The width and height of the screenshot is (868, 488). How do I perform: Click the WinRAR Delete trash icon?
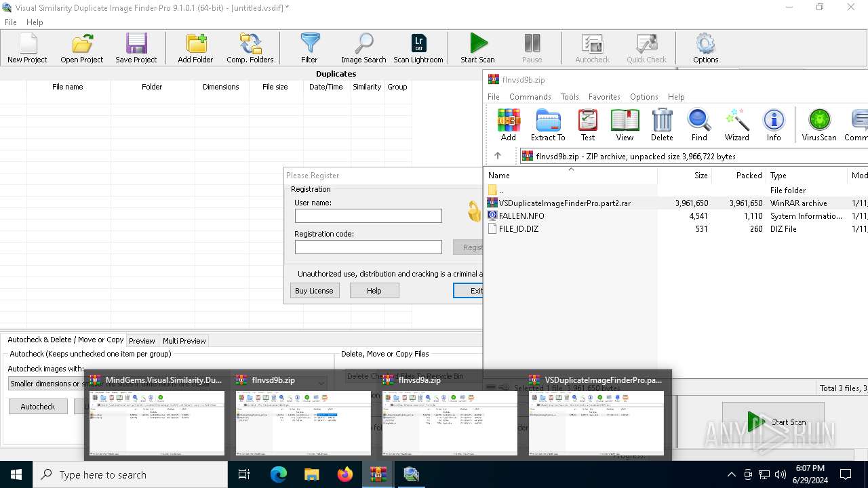662,125
